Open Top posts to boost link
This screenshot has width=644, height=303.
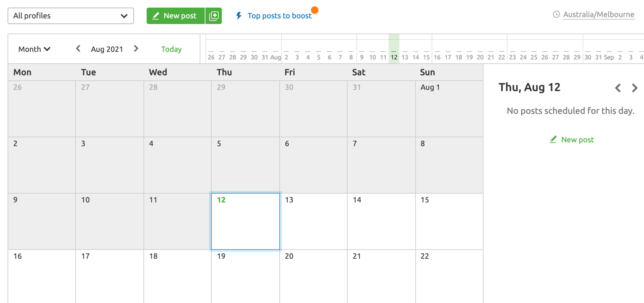click(x=280, y=16)
